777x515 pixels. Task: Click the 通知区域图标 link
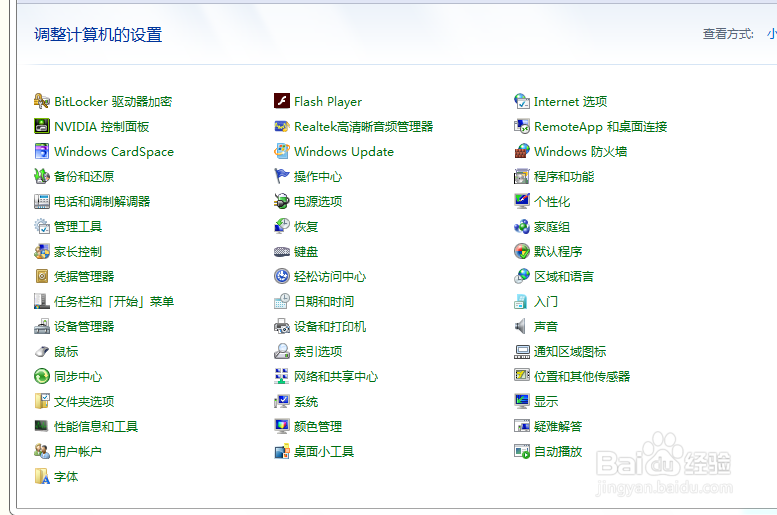coord(570,351)
